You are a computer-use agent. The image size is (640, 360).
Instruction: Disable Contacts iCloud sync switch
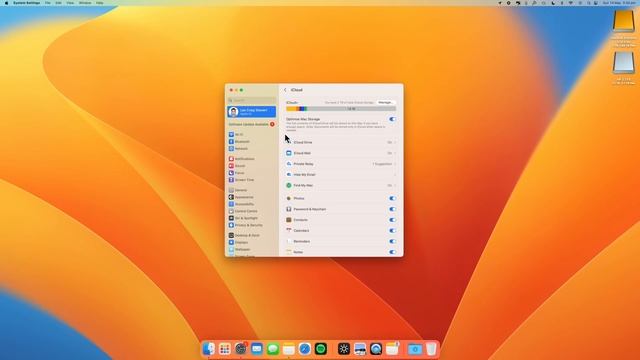pos(392,220)
